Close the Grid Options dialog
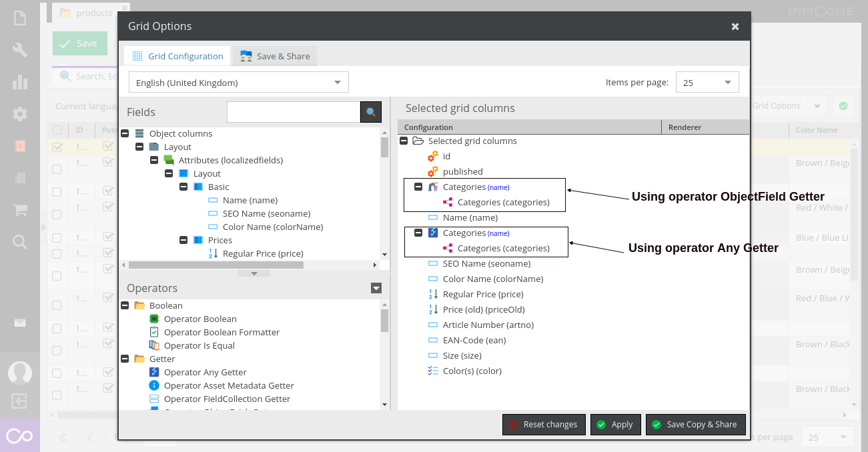The height and width of the screenshot is (452, 868). [x=735, y=27]
